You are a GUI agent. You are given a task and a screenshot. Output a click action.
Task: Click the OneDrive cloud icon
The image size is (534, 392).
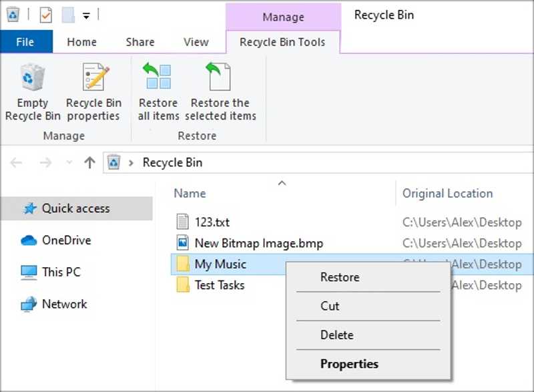click(29, 240)
